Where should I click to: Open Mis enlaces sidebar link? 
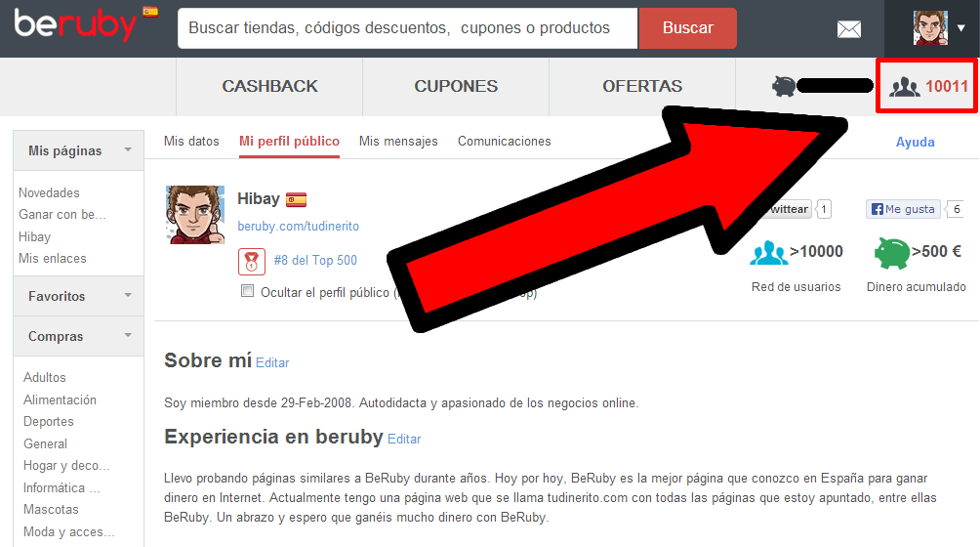click(53, 258)
